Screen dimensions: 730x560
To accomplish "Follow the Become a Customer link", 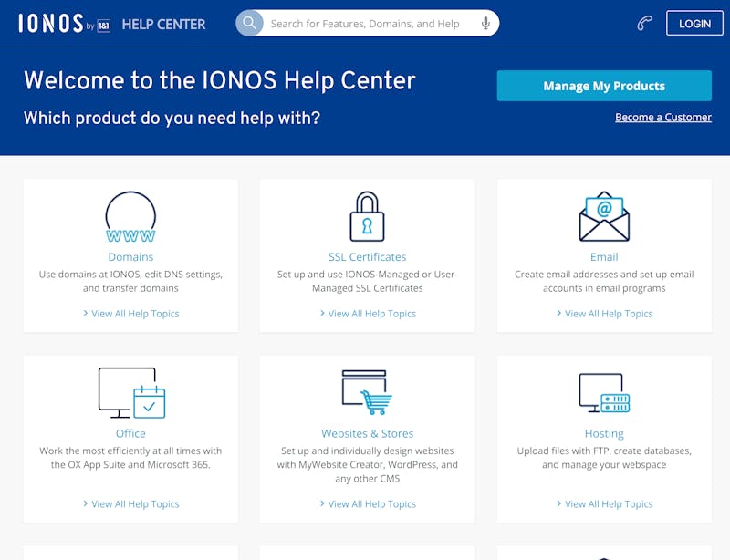I will click(663, 118).
